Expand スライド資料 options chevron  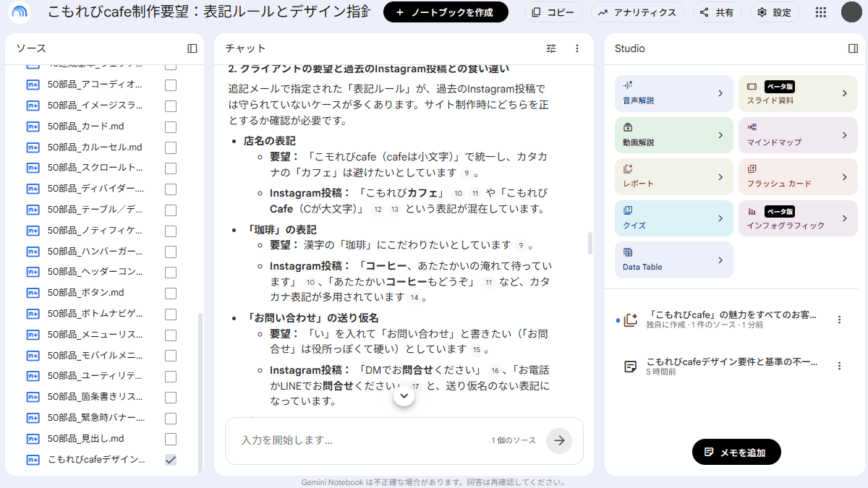[x=845, y=93]
